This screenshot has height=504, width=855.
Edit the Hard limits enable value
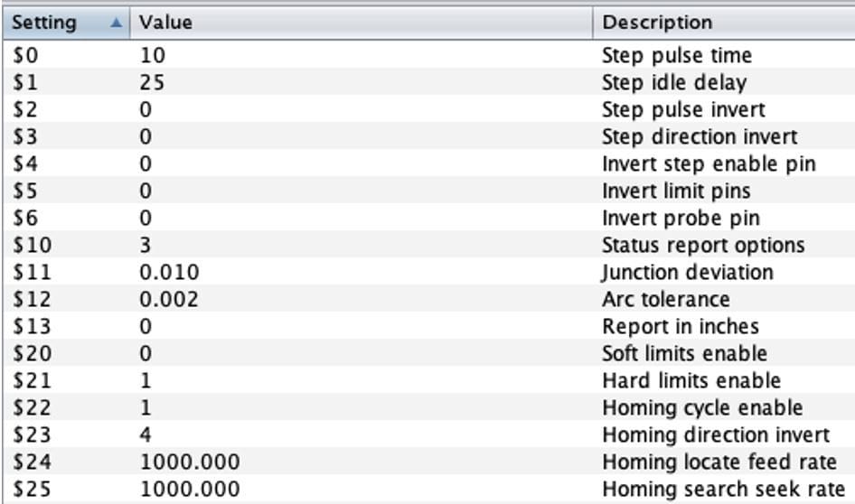[146, 381]
